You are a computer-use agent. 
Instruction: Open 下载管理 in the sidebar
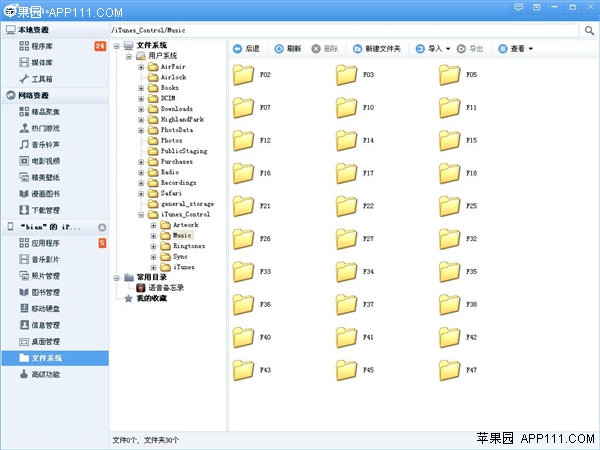[x=55, y=210]
